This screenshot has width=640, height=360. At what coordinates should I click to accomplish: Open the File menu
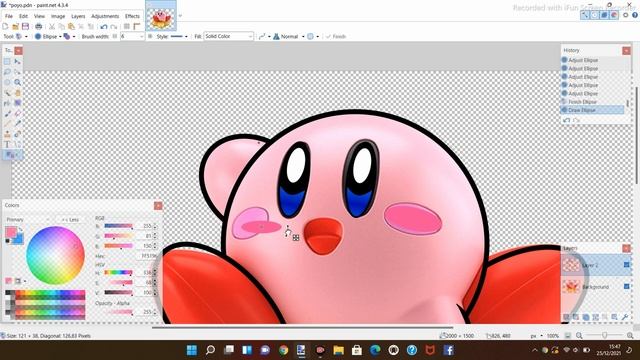[9, 16]
